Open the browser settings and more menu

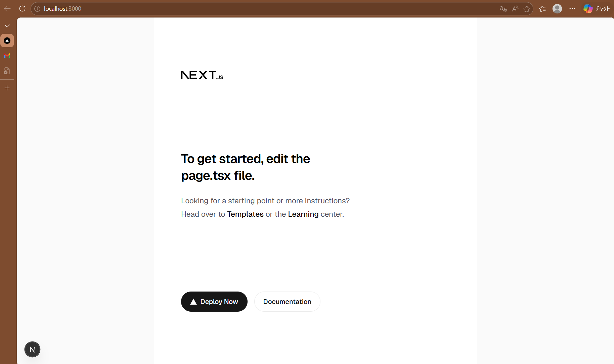point(572,9)
